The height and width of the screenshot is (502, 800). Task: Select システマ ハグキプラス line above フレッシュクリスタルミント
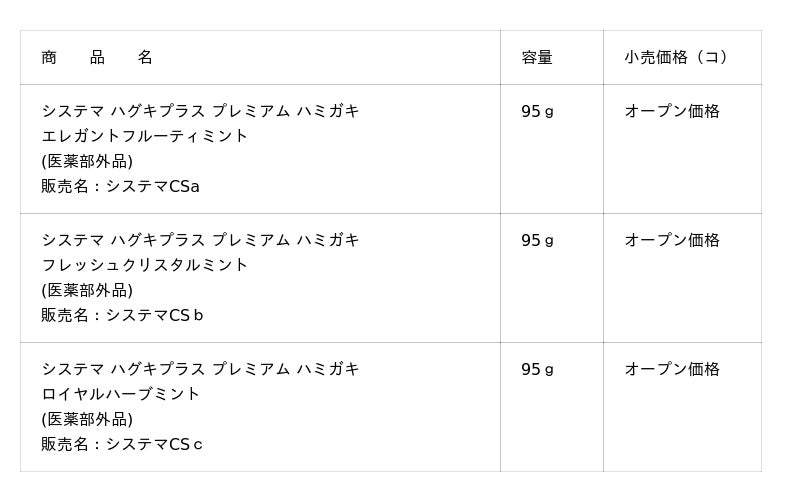pos(200,240)
